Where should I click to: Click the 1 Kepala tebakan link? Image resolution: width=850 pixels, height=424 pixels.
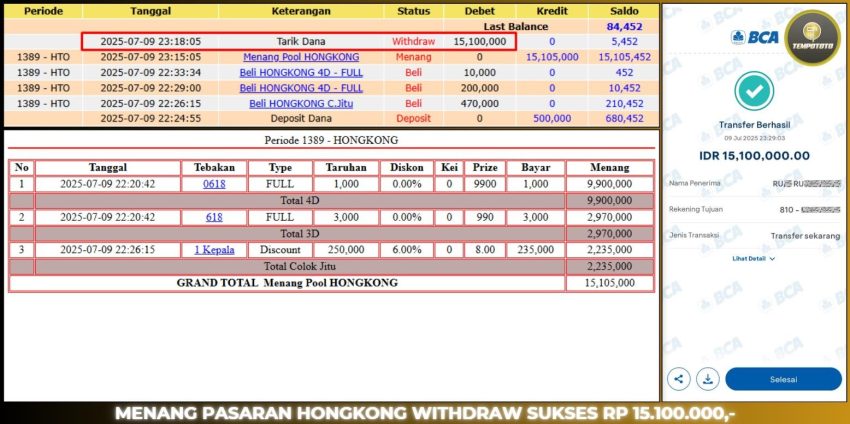coord(214,249)
